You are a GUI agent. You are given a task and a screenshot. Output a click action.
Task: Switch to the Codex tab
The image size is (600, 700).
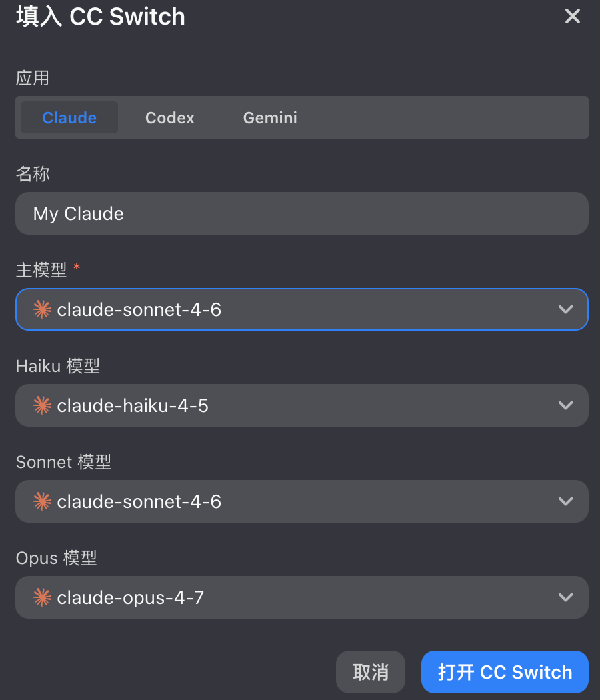tap(169, 117)
